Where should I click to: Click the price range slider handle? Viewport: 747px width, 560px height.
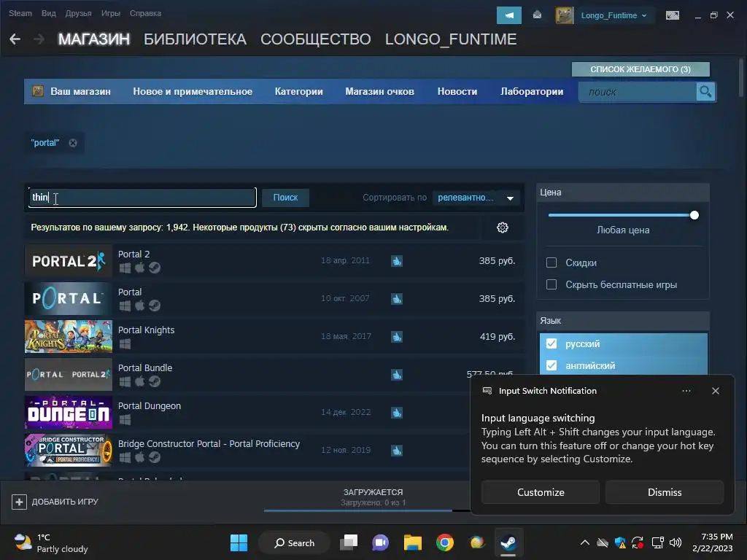click(694, 215)
